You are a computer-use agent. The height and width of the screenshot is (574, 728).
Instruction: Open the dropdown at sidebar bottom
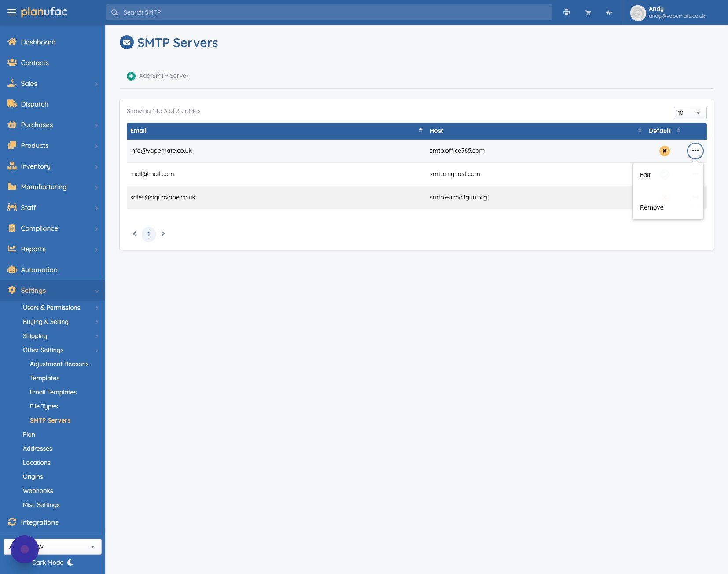[x=52, y=547]
